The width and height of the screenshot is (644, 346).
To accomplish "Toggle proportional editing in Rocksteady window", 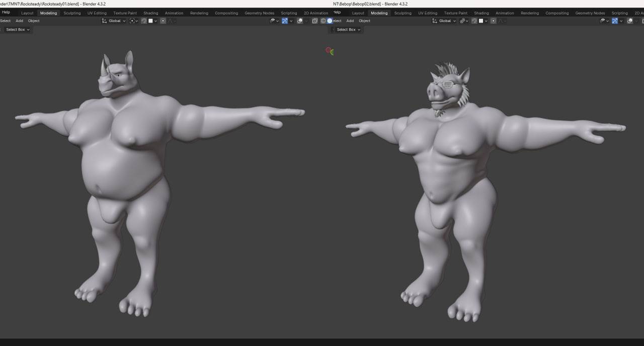I will click(163, 21).
